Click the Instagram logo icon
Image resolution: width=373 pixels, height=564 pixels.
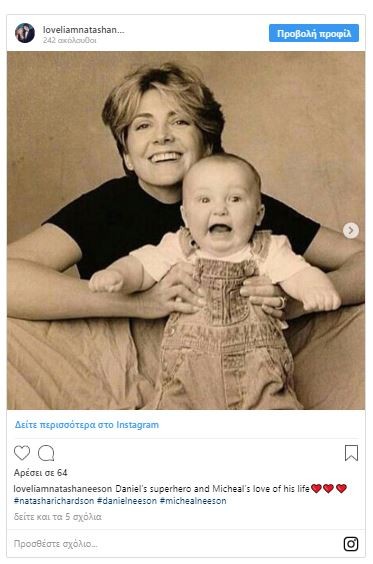(x=351, y=543)
